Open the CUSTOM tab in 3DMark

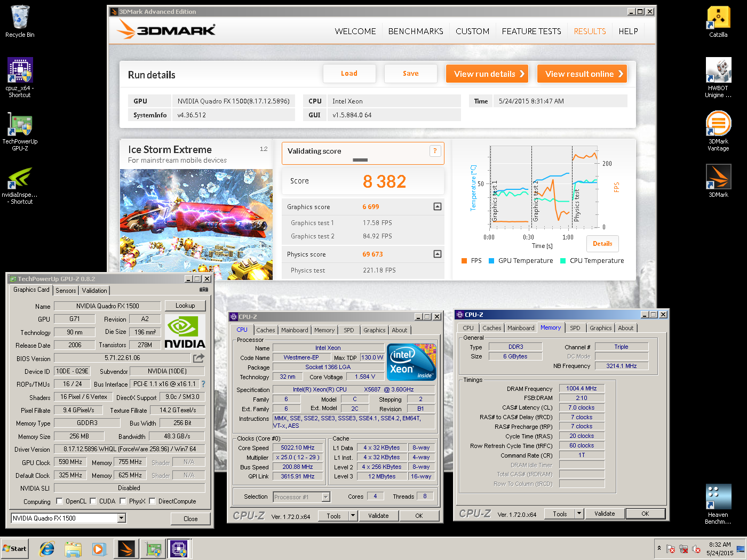(x=472, y=31)
